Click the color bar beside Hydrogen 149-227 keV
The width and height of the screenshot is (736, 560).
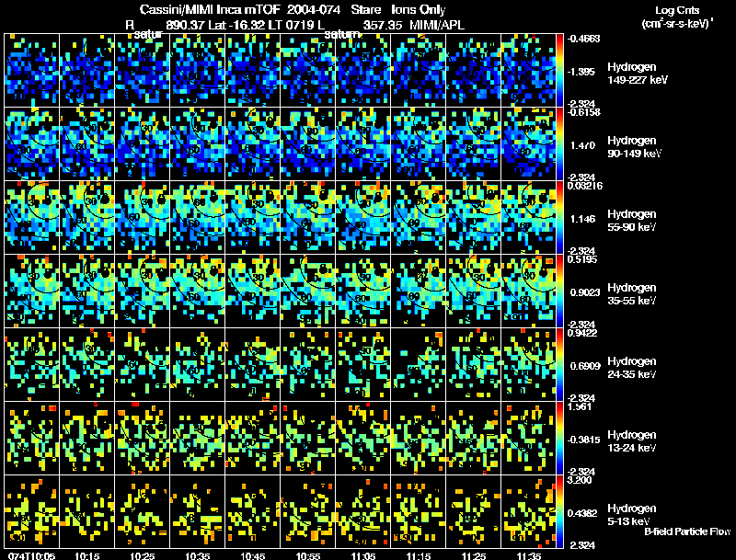click(559, 70)
